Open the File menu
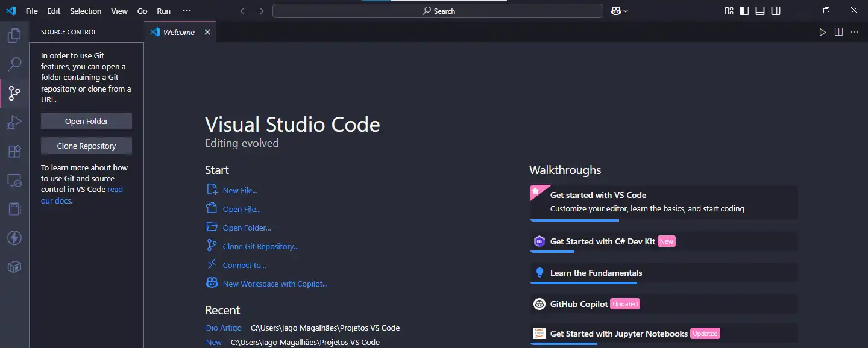The height and width of the screenshot is (348, 868). click(31, 11)
